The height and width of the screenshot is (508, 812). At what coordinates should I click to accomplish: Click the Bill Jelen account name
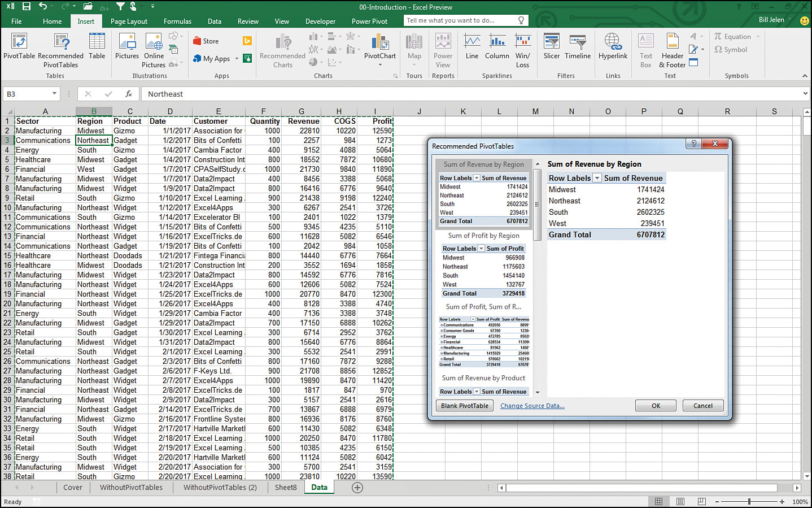click(x=771, y=20)
